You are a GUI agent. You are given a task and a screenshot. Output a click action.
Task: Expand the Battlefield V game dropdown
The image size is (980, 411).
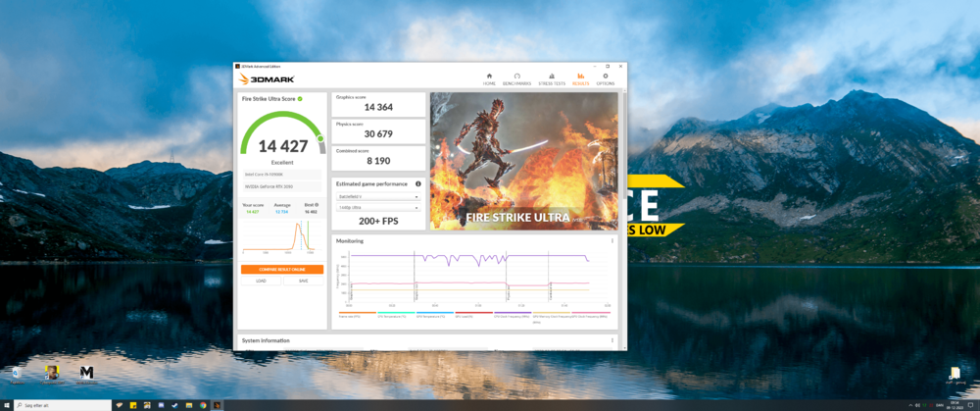378,196
